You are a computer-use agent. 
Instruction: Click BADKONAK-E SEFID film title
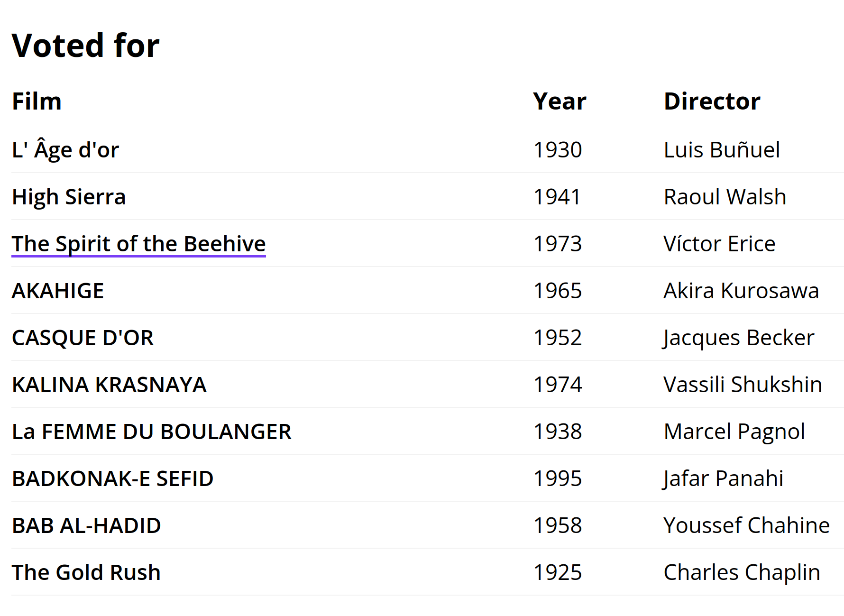click(113, 478)
